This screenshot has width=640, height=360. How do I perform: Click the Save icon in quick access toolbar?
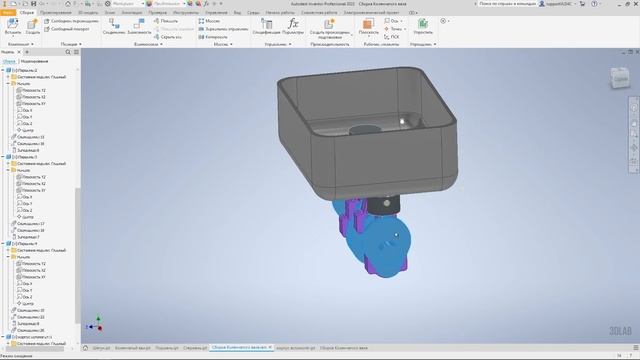tap(33, 4)
